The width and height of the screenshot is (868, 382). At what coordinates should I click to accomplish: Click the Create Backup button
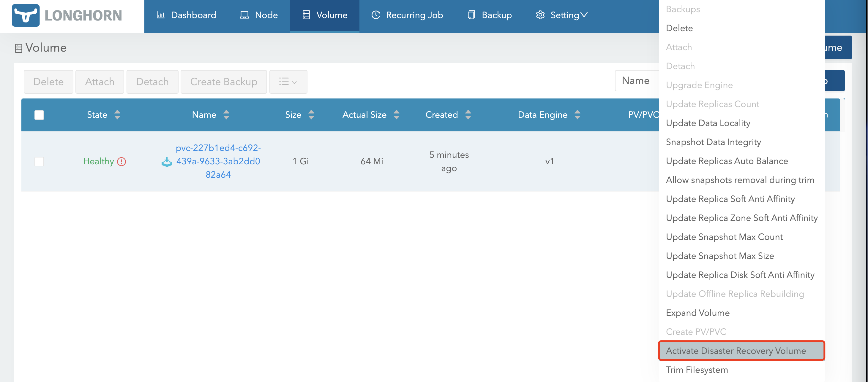(224, 81)
